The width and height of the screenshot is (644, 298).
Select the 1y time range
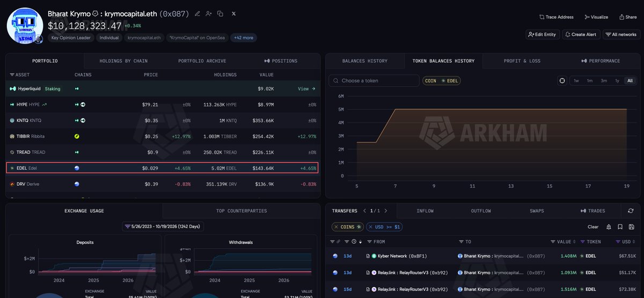[617, 81]
